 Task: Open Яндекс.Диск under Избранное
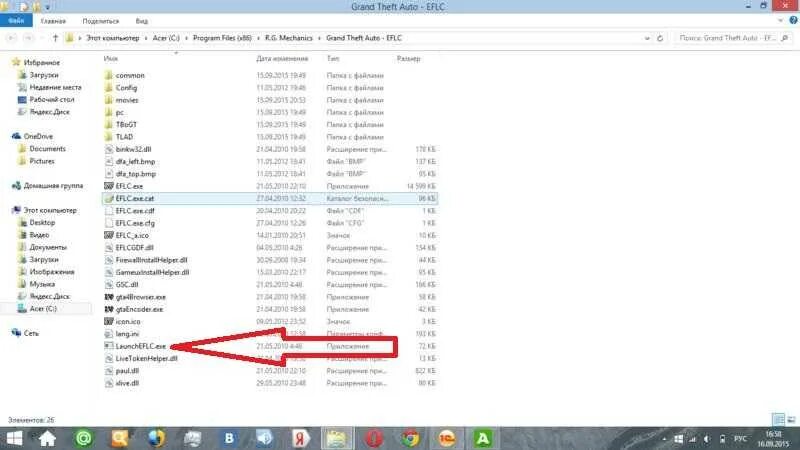(49, 112)
